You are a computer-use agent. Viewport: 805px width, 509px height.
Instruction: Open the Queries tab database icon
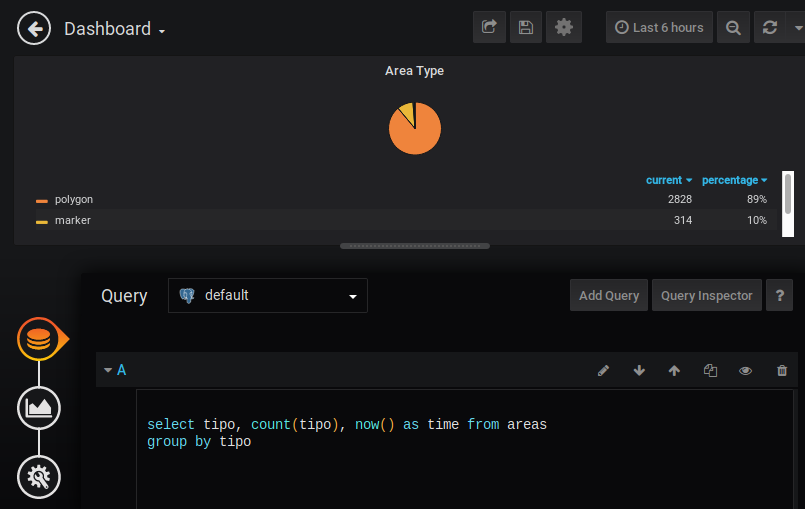[x=39, y=340]
